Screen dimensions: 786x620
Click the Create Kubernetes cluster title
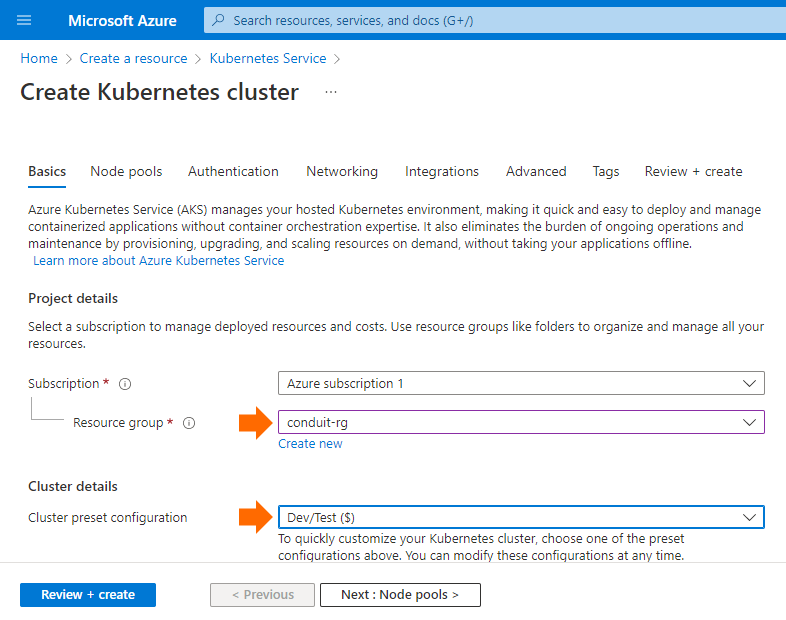(159, 92)
